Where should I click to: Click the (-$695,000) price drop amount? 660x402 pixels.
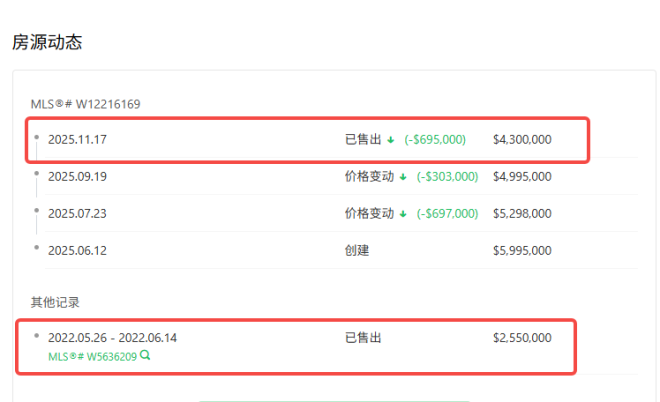click(441, 140)
